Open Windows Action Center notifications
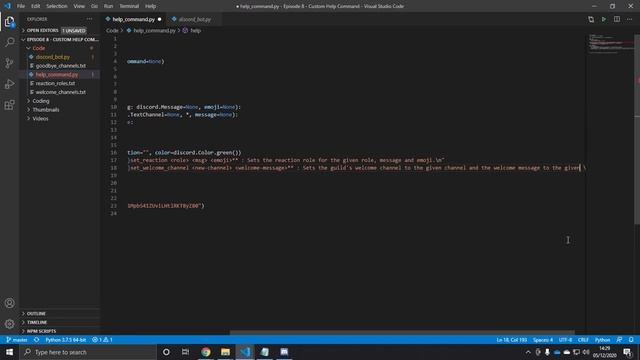The width and height of the screenshot is (640, 360). click(628, 352)
